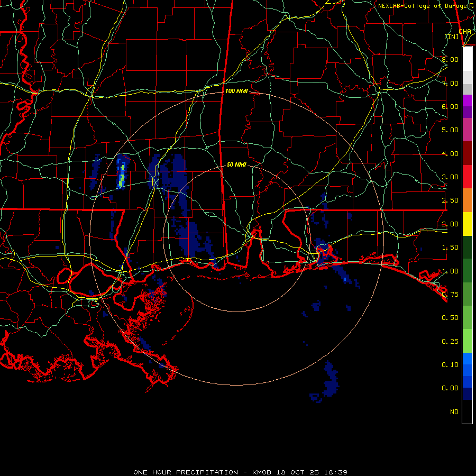
Task: Select the ND legend label
Action: tap(454, 412)
